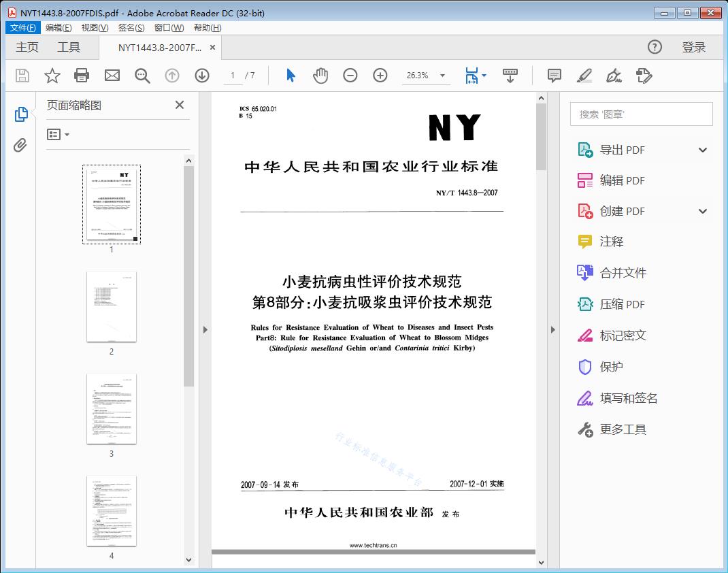Switch to the 工具 tab

pyautogui.click(x=69, y=47)
